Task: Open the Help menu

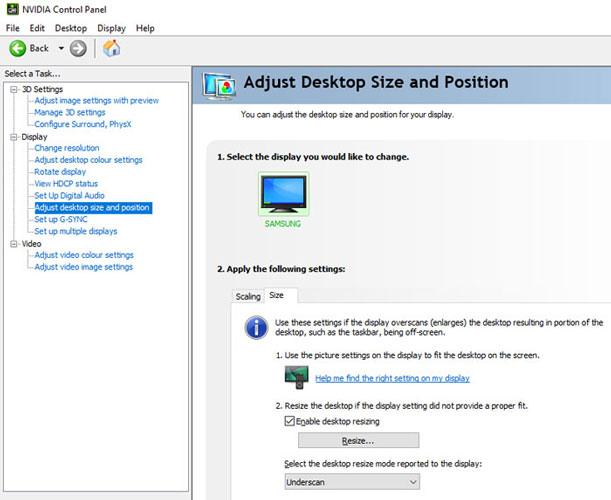Action: tap(145, 28)
